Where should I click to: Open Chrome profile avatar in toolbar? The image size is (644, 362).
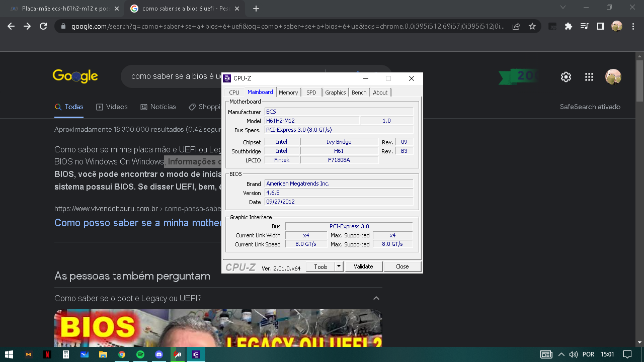coord(617,26)
